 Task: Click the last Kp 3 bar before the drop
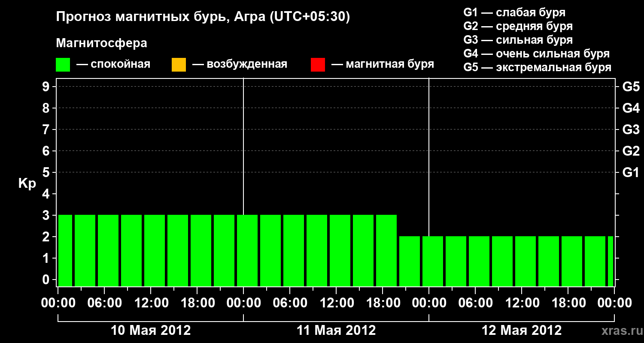point(386,250)
